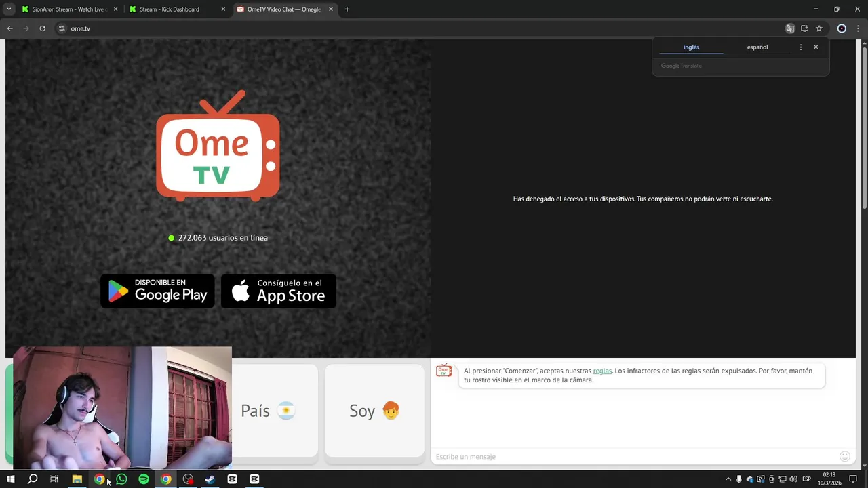Open the reglas link in chat
The image size is (868, 488).
pyautogui.click(x=602, y=371)
